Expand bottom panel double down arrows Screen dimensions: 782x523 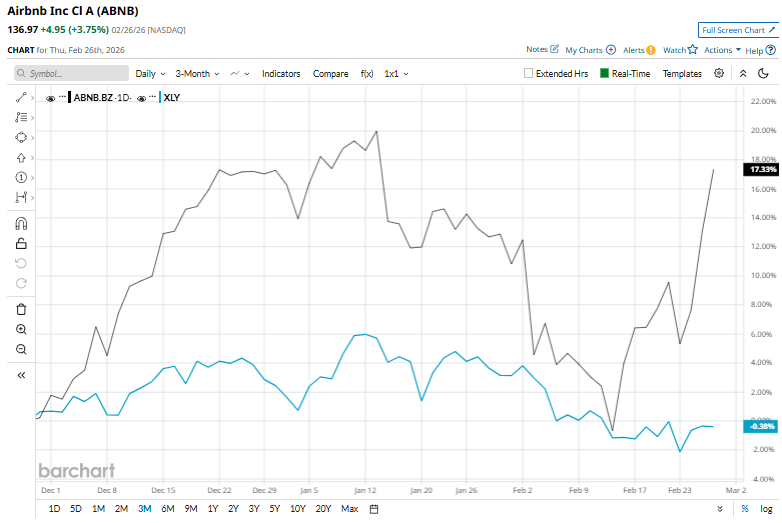click(x=720, y=509)
